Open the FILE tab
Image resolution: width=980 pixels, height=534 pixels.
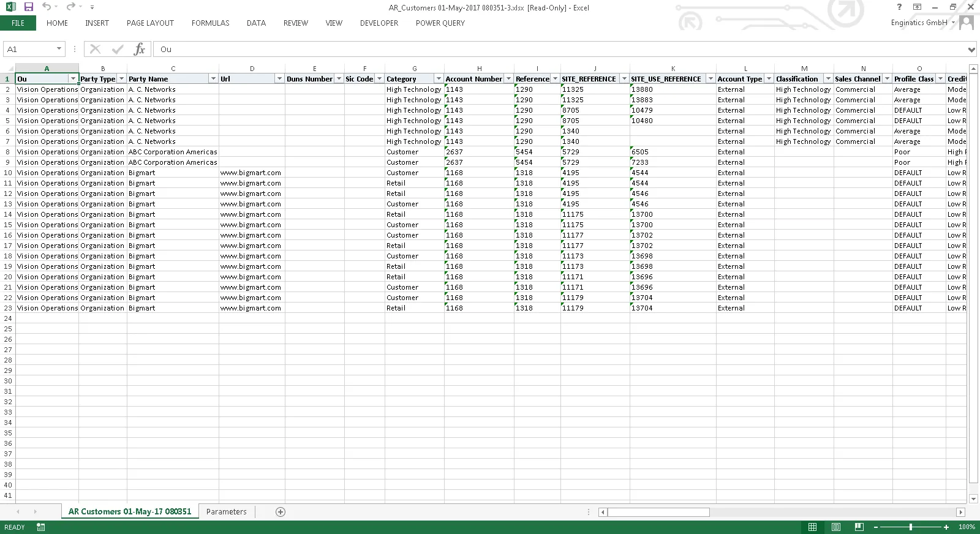18,23
